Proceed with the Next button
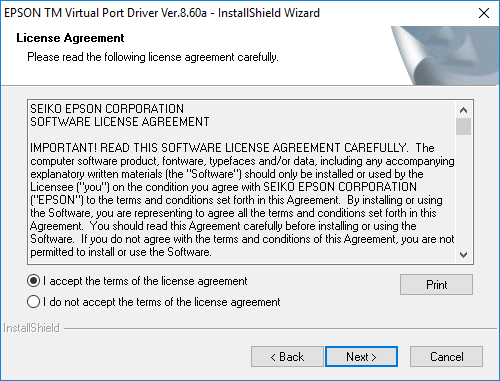 [x=361, y=357]
